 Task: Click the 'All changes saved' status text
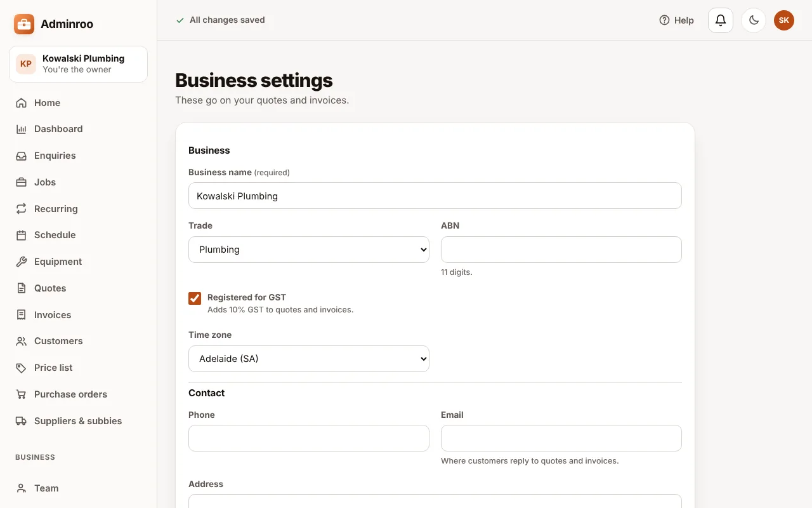click(x=227, y=20)
